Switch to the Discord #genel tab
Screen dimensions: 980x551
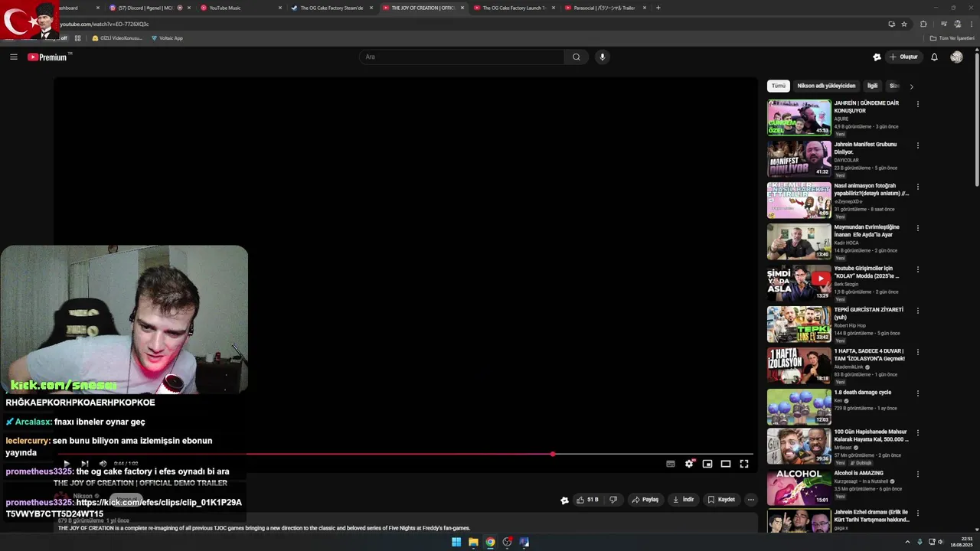(x=150, y=8)
